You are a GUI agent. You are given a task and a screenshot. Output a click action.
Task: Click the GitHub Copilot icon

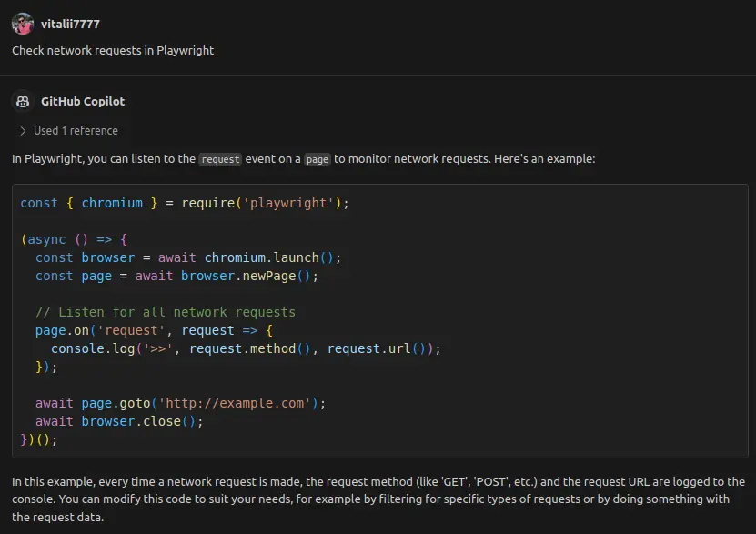point(23,102)
